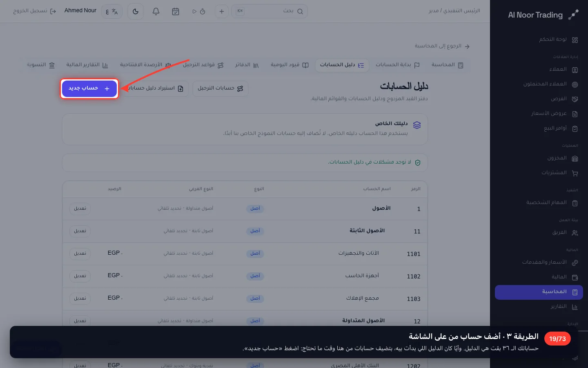The image size is (588, 368).
Task: Select account name «أجهزة الحاسب»
Action: pos(362,276)
